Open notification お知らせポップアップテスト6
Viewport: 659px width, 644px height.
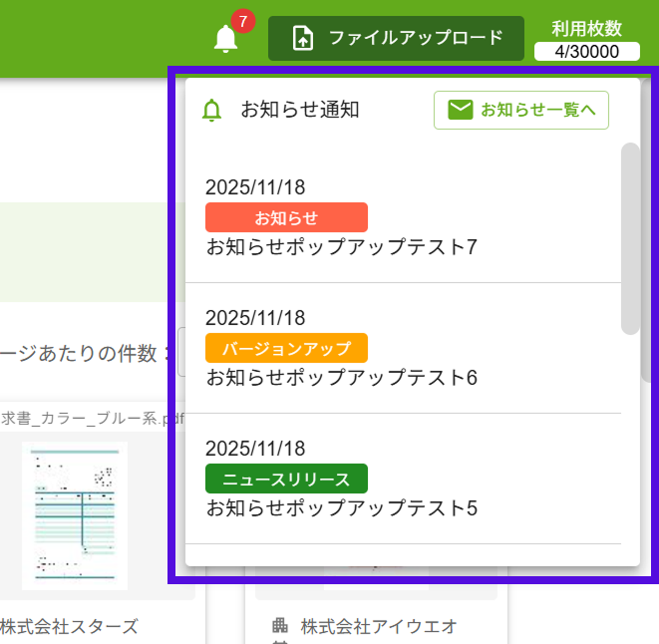point(342,377)
